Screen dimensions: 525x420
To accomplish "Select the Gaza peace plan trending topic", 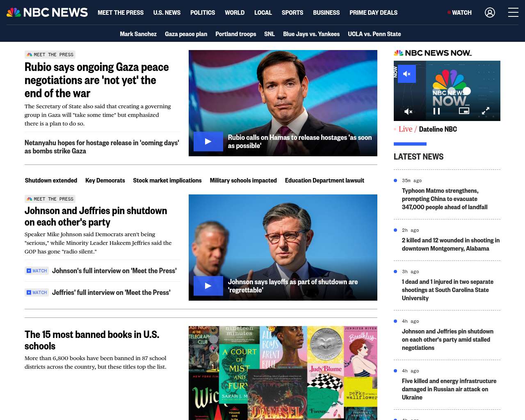I will tap(186, 34).
